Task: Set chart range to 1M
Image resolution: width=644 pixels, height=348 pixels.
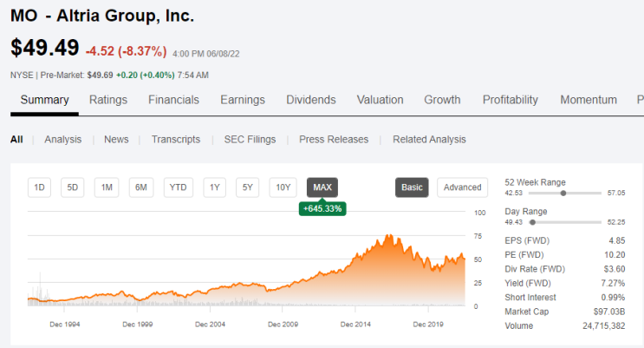Action: (x=107, y=187)
